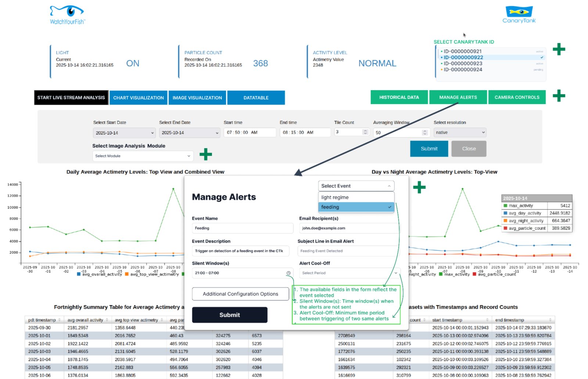
Task: Adjust the Averaging Window stepper arrows
Action: click(x=425, y=132)
